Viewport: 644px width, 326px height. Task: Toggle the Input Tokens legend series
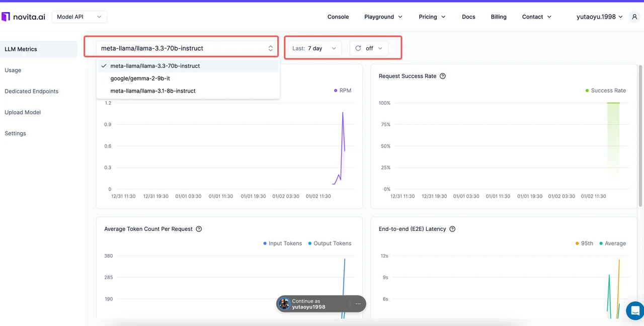pyautogui.click(x=283, y=243)
